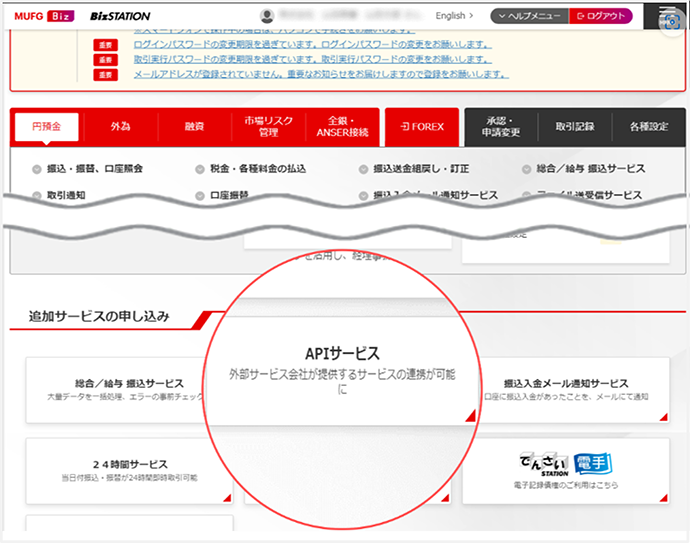Click the bullet icon beside 税金・各種料金の払込
The image size is (690, 543).
pyautogui.click(x=200, y=169)
